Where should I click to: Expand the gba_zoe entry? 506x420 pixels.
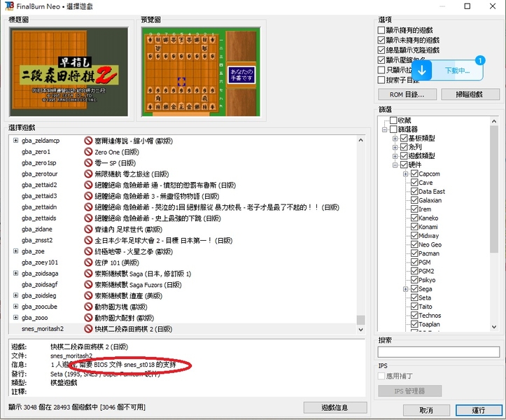click(x=15, y=251)
